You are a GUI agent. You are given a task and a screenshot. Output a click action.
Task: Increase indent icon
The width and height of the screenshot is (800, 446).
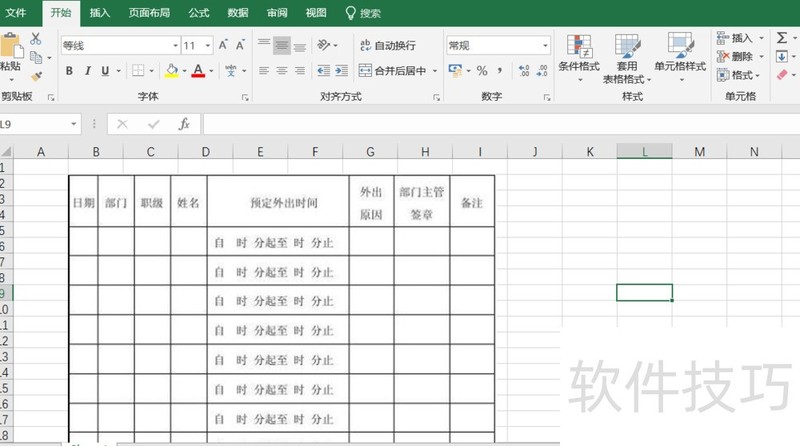pos(341,70)
